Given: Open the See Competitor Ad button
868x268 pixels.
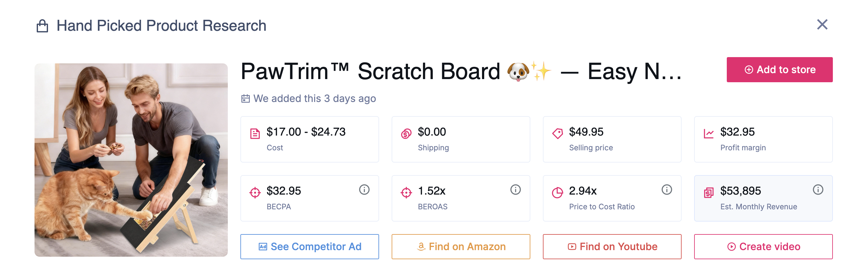Looking at the screenshot, I should pyautogui.click(x=309, y=246).
